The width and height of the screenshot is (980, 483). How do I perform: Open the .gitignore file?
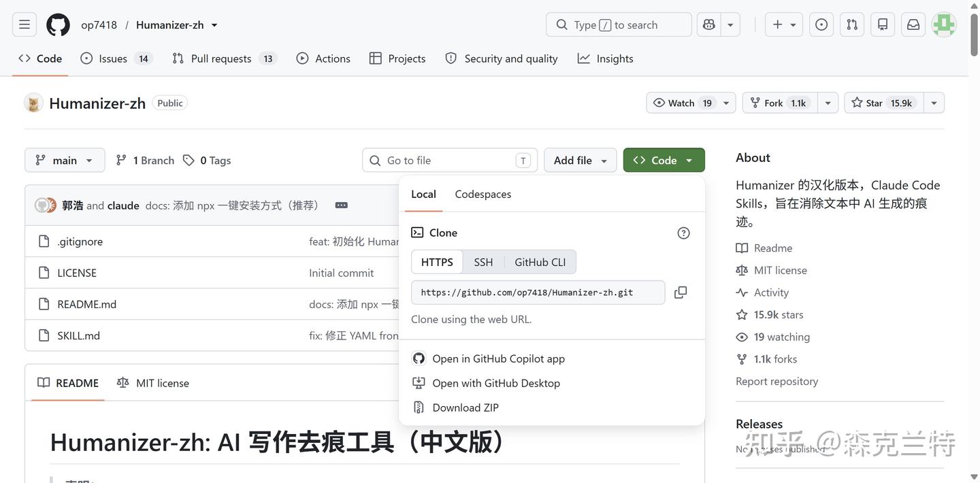80,241
